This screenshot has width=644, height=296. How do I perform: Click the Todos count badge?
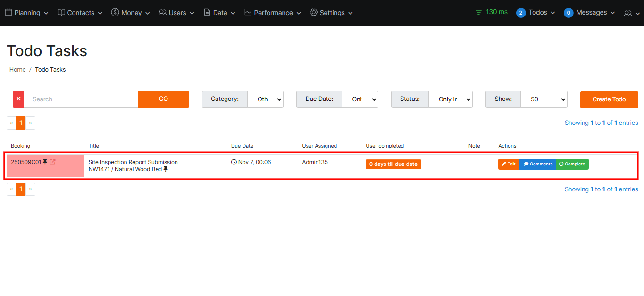(521, 13)
